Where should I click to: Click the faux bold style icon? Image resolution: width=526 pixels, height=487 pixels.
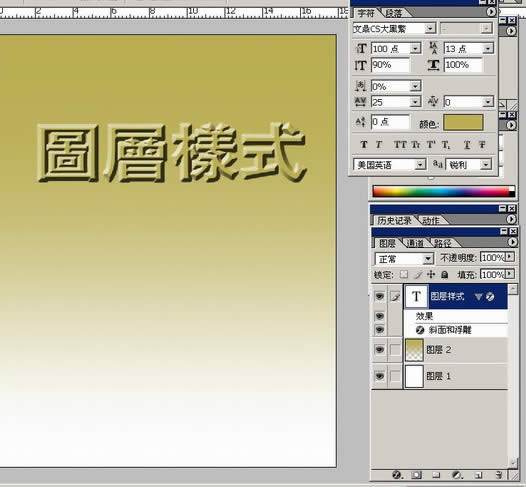tap(364, 145)
